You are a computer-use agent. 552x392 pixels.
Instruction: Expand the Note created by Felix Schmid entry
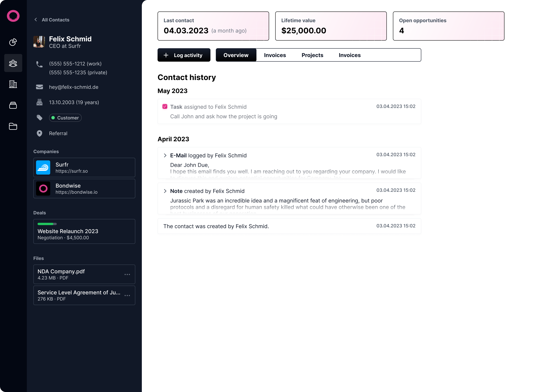(165, 191)
